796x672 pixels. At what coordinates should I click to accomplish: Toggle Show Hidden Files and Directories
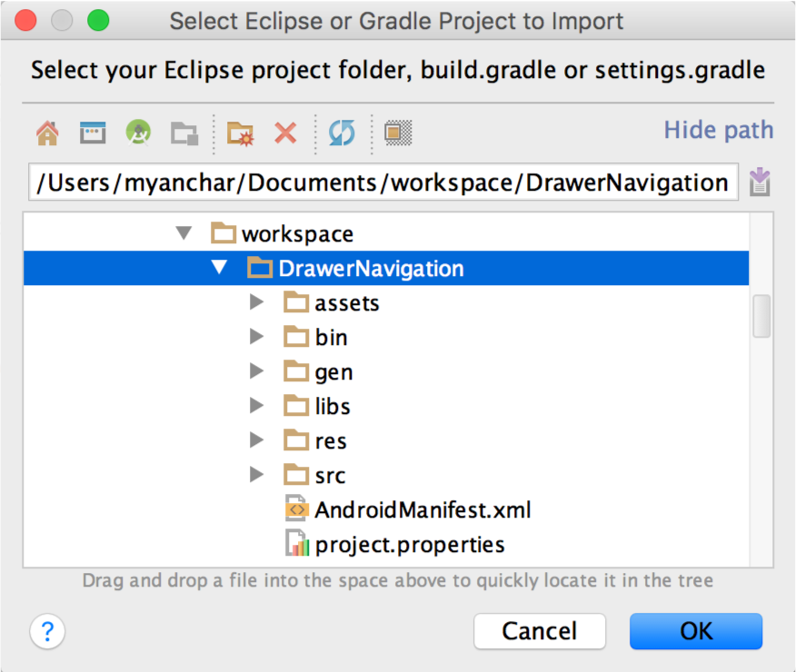[395, 133]
